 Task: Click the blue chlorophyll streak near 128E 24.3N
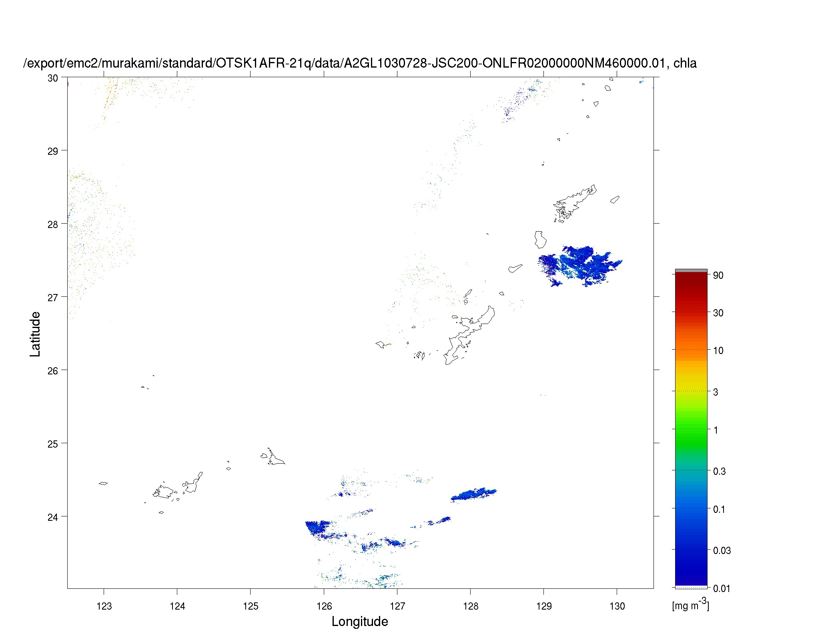tap(474, 494)
